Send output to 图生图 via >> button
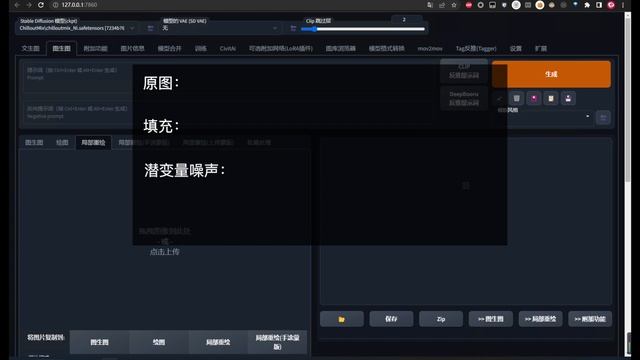Image resolution: width=640 pixels, height=360 pixels. 491,319
